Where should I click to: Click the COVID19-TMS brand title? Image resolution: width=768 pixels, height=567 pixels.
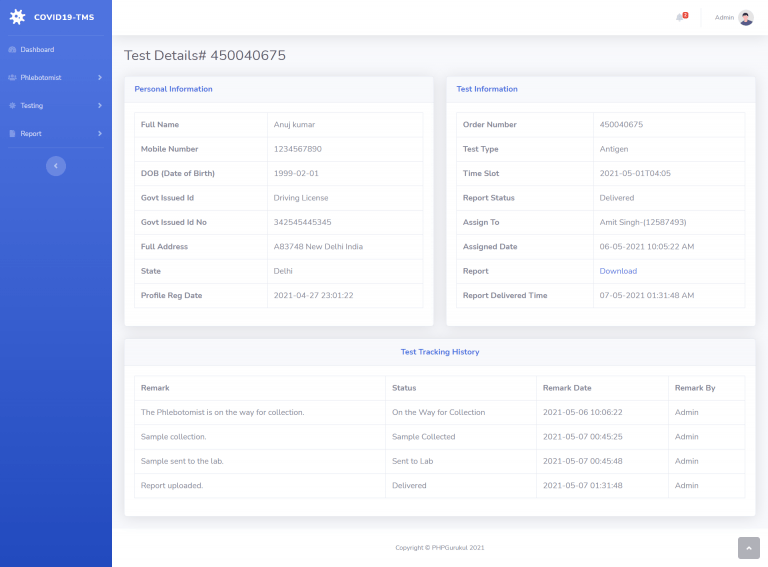point(63,17)
